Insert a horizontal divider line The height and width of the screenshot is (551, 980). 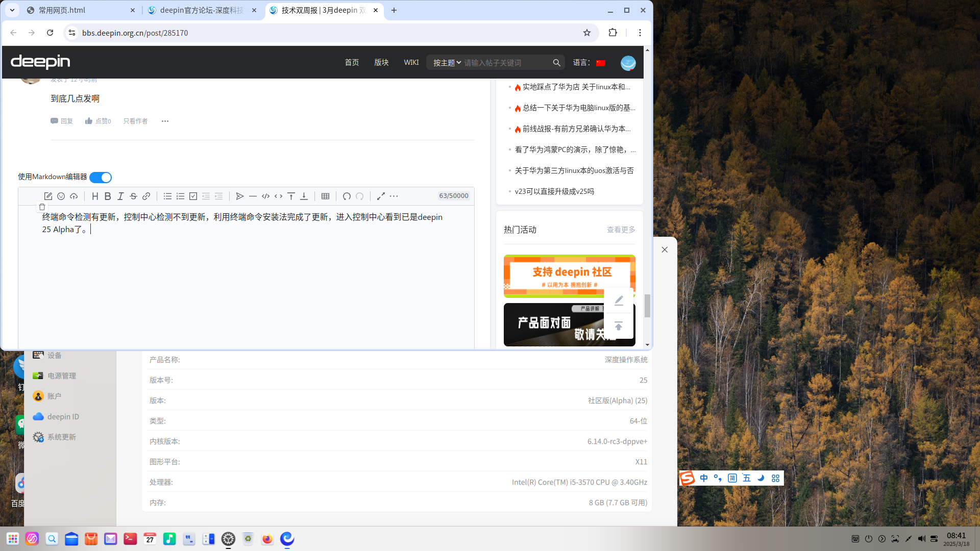pos(253,196)
